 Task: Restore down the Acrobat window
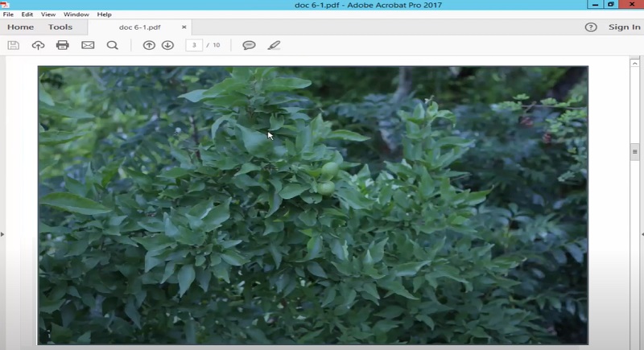point(611,5)
